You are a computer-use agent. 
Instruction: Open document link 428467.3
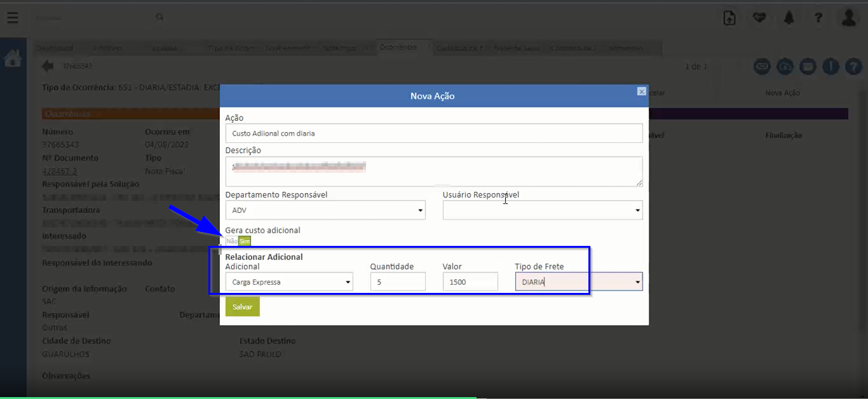pos(60,171)
